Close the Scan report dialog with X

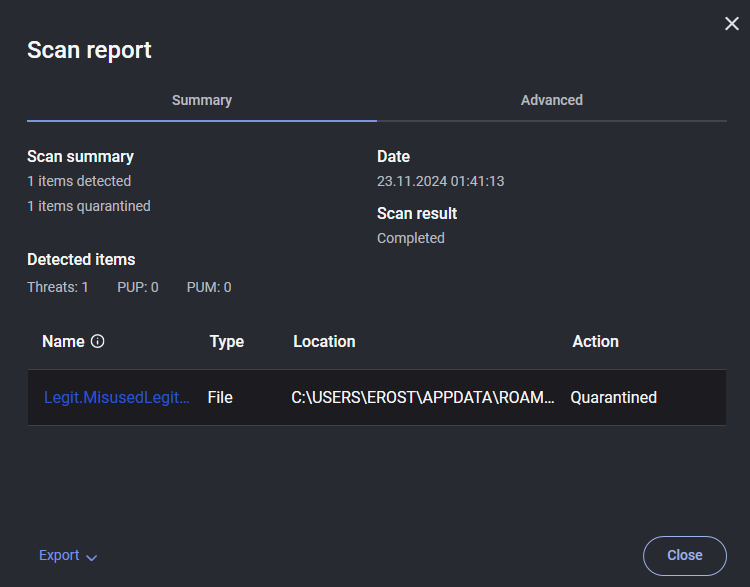click(x=732, y=24)
